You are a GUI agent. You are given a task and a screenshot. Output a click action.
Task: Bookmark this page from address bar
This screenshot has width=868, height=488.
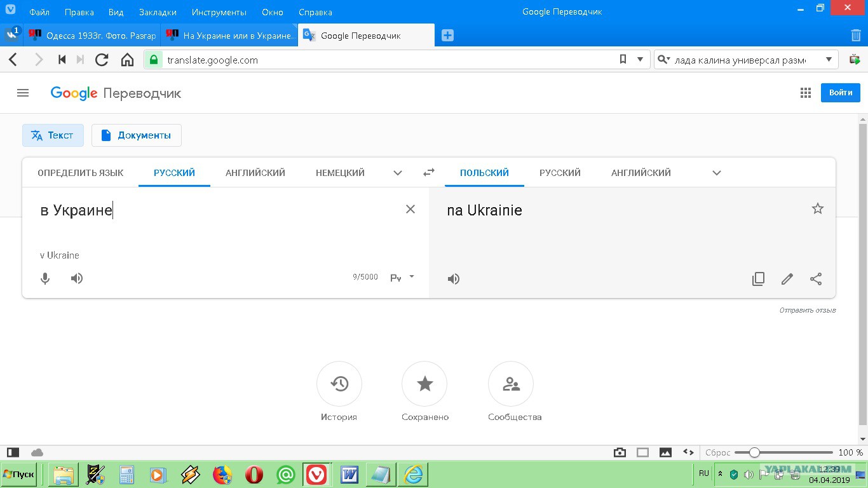click(623, 60)
